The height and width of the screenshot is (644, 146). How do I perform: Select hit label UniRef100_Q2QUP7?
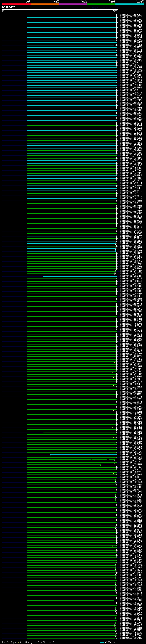131,560
